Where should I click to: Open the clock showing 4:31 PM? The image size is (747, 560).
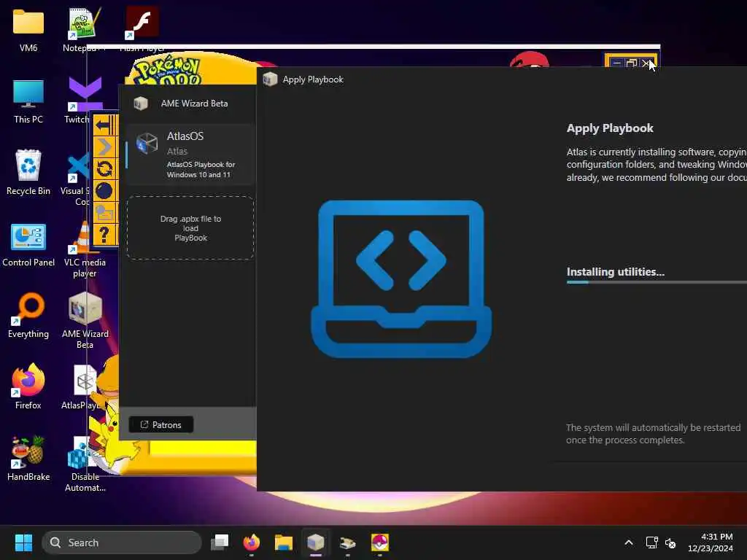coord(711,542)
